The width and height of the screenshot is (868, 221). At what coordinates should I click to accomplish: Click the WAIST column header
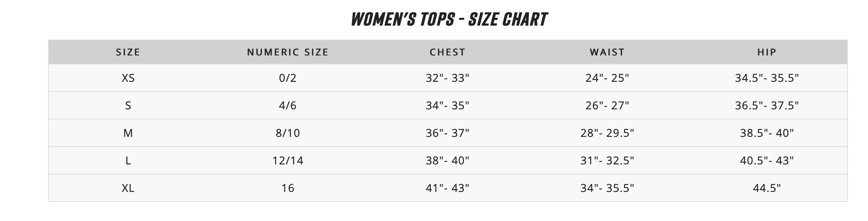[x=607, y=52]
